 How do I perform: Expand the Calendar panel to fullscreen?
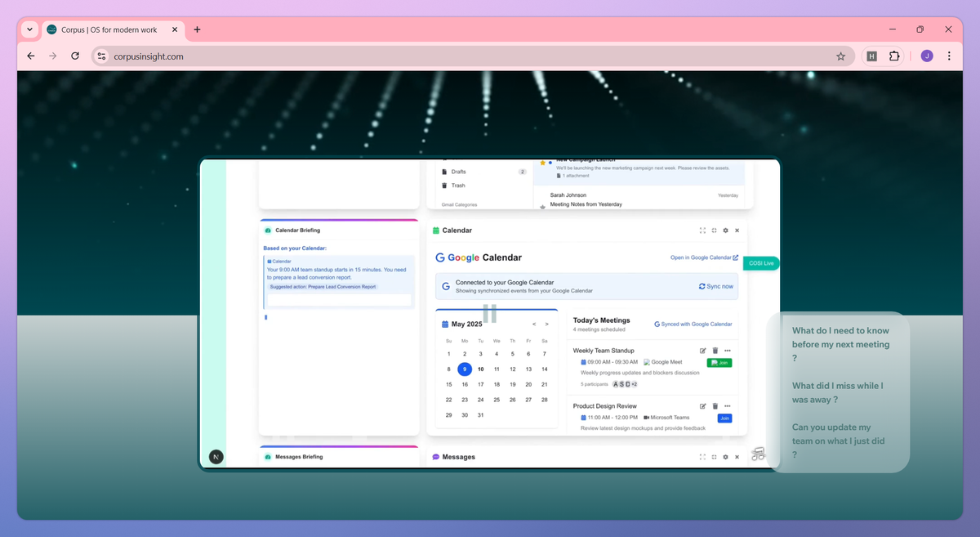702,230
